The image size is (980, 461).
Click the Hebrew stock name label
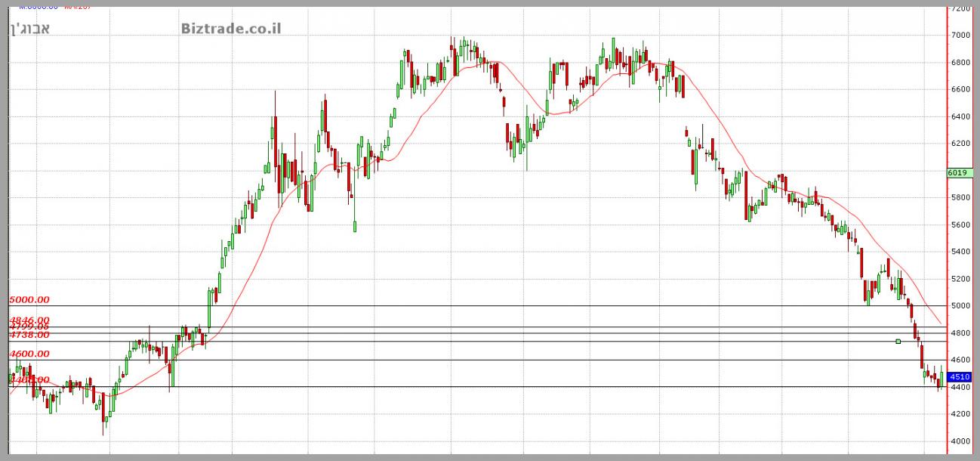pyautogui.click(x=30, y=29)
